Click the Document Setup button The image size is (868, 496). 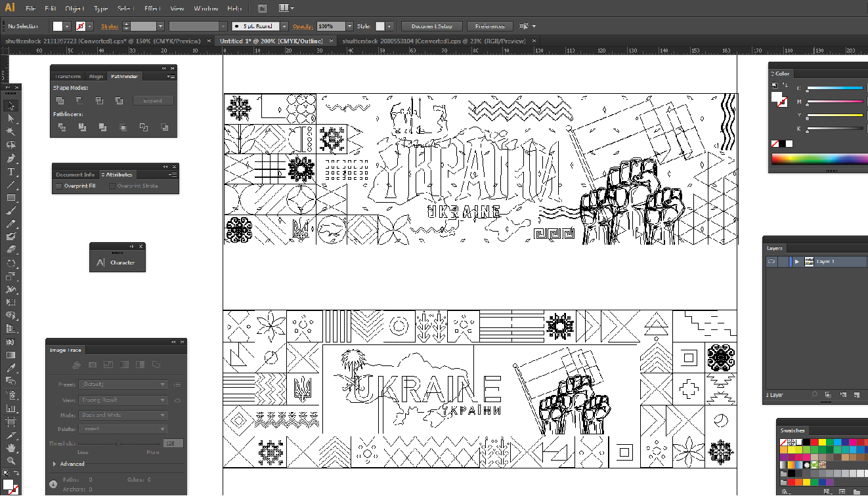(x=431, y=26)
